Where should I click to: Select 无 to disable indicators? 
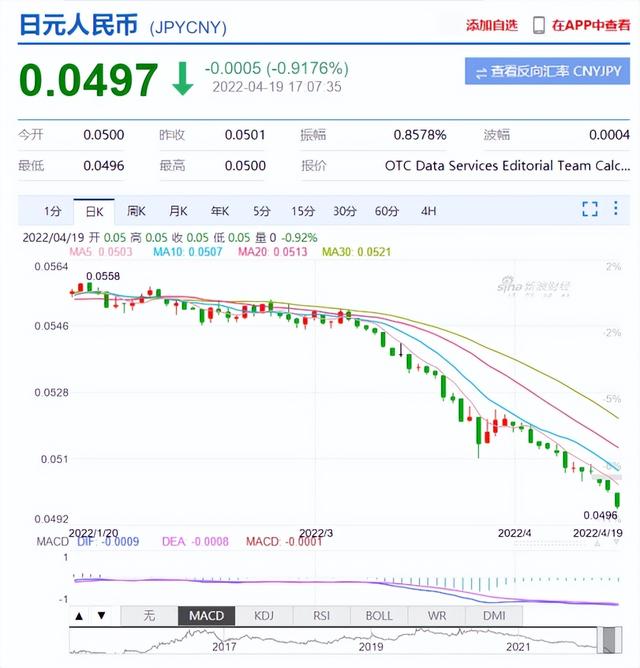tap(149, 616)
